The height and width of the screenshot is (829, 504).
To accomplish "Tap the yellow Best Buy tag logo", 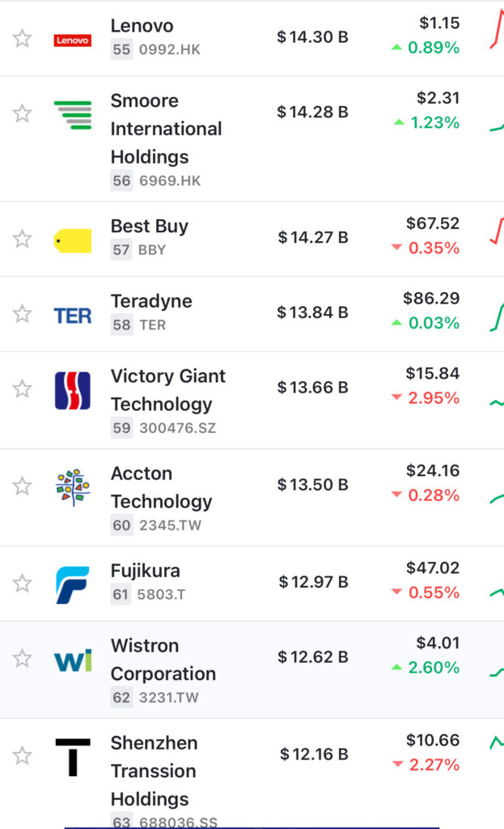I will (73, 240).
